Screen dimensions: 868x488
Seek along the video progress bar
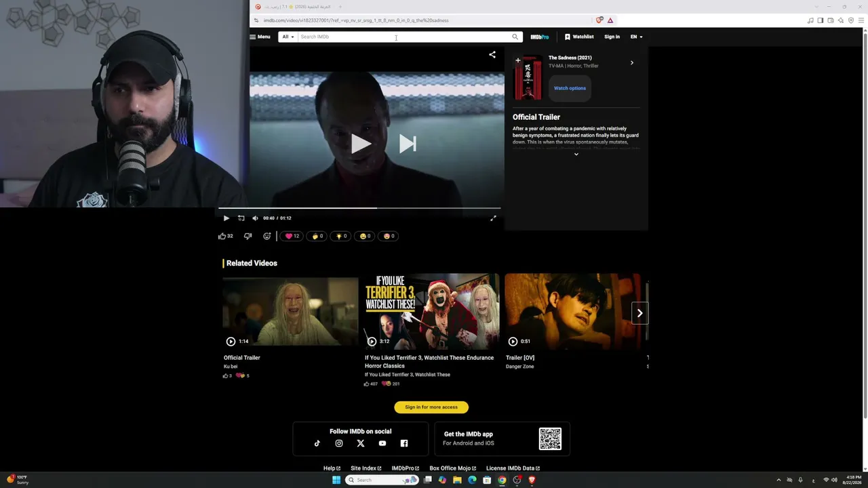click(x=359, y=208)
